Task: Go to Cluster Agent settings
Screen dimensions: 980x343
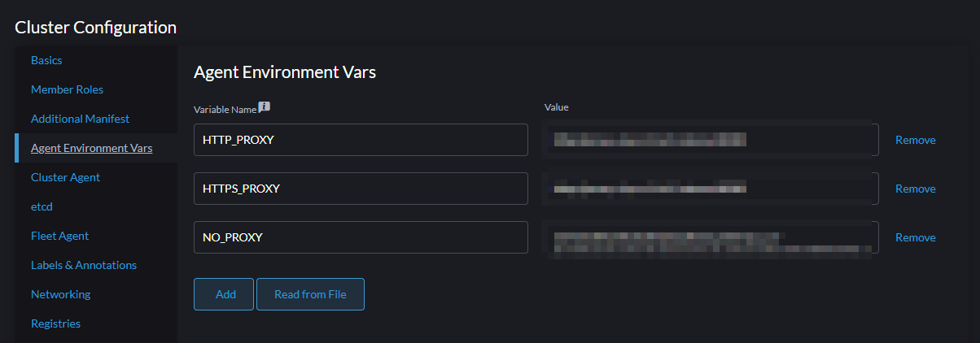Action: tap(65, 177)
